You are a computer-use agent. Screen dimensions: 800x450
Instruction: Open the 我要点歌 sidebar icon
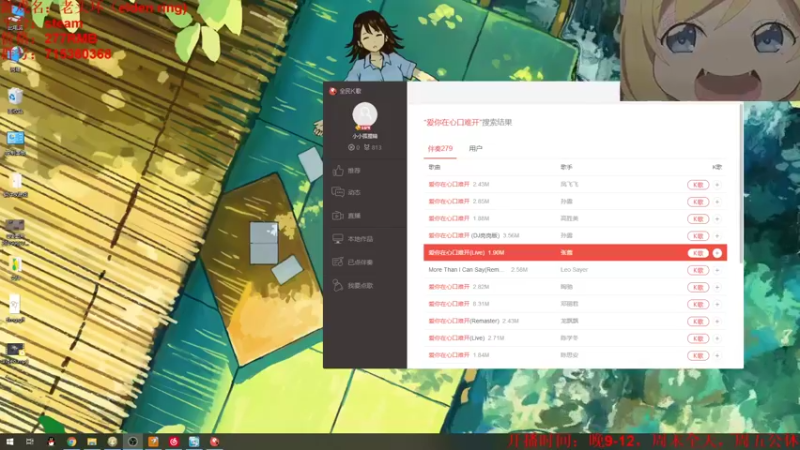click(338, 285)
